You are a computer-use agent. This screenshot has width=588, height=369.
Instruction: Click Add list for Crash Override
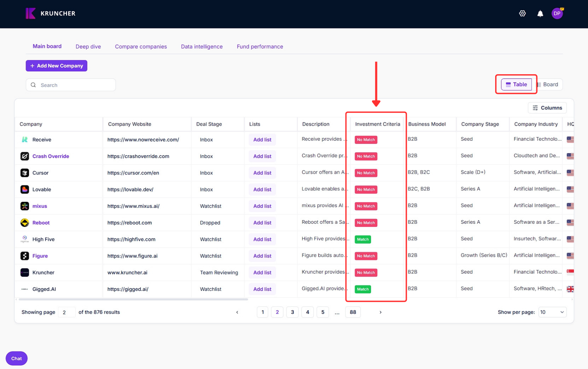(x=262, y=156)
